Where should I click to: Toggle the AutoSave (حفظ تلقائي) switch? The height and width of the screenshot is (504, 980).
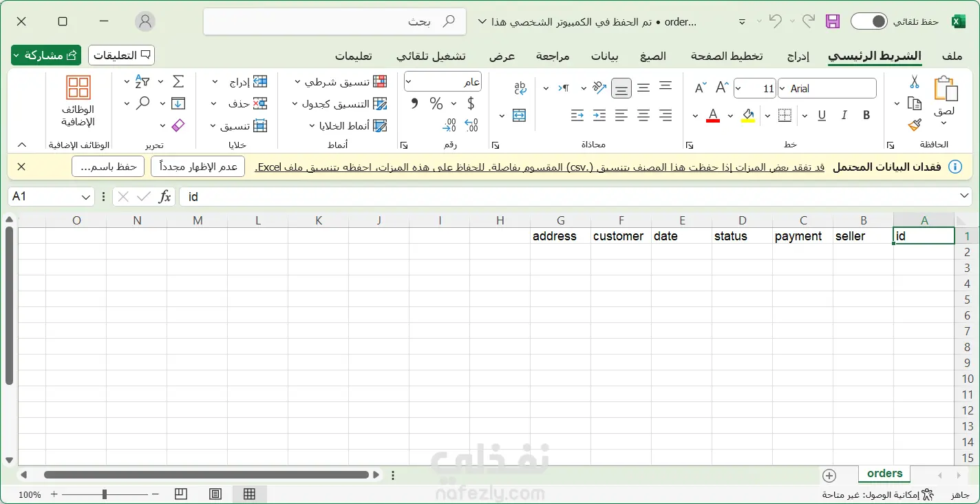(869, 21)
